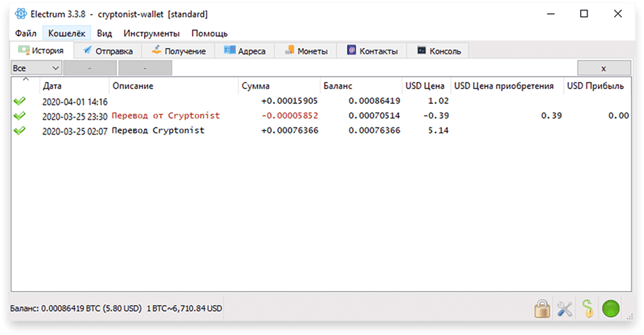Open the Файл menu
Screen dimensions: 644x335
(x=26, y=33)
